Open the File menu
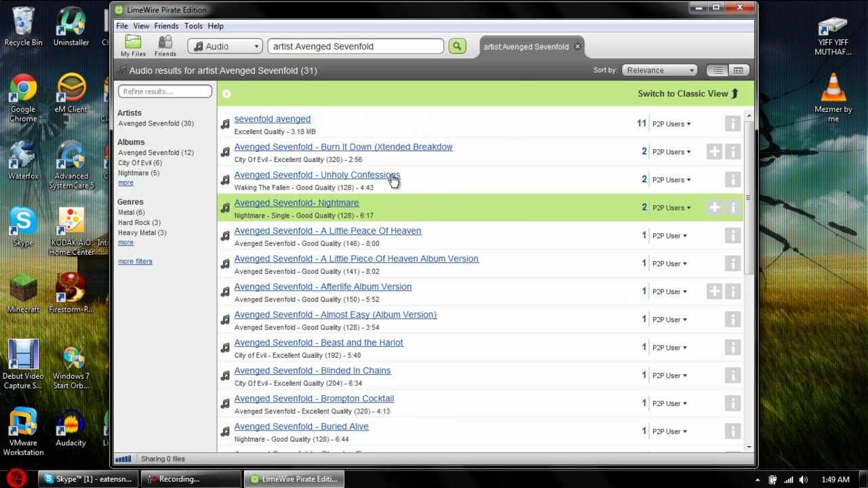 point(122,26)
